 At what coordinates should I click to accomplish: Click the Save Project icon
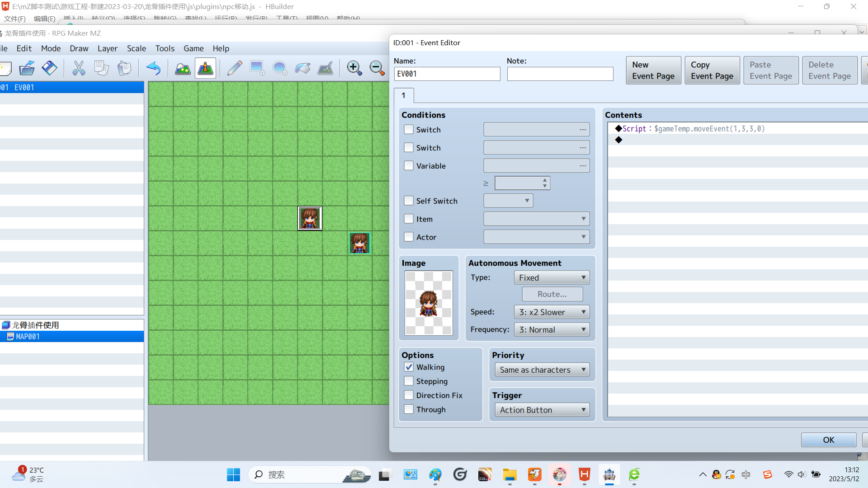pos(49,68)
